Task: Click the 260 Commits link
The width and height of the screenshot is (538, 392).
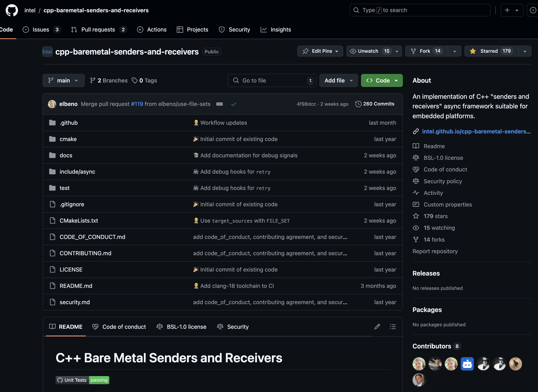Action: [x=379, y=104]
